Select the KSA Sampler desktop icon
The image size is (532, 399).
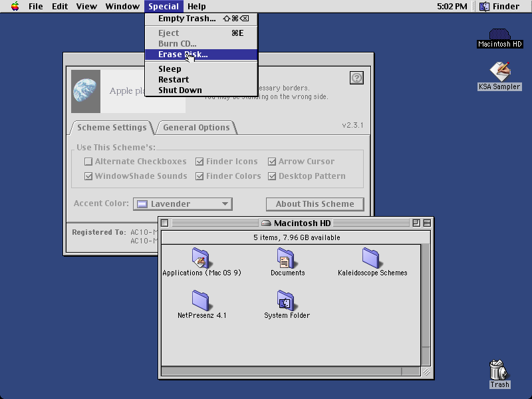point(500,71)
